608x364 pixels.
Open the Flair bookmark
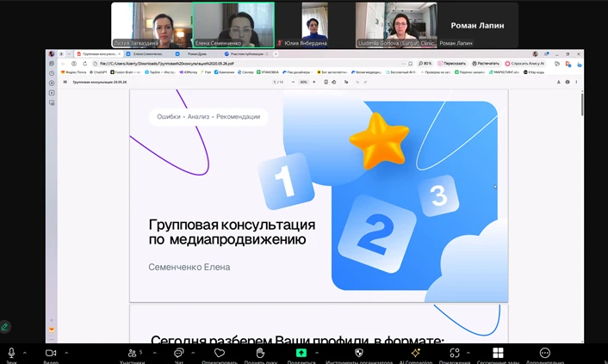pyautogui.click(x=206, y=72)
